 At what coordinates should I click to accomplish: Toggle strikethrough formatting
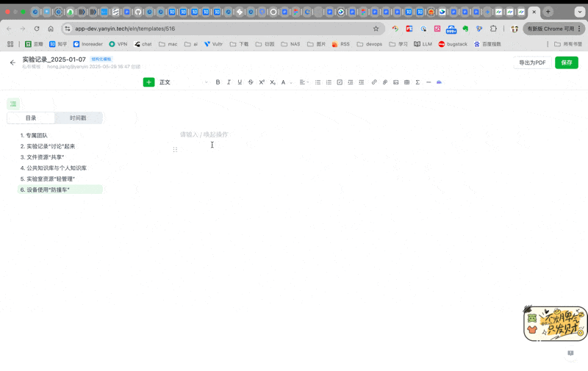251,82
